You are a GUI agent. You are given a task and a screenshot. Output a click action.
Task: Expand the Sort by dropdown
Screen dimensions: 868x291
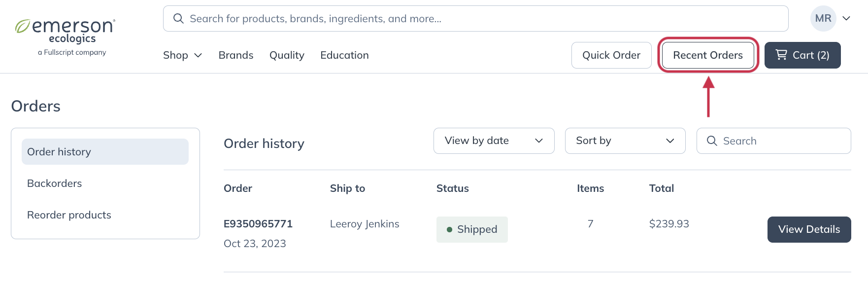click(625, 141)
